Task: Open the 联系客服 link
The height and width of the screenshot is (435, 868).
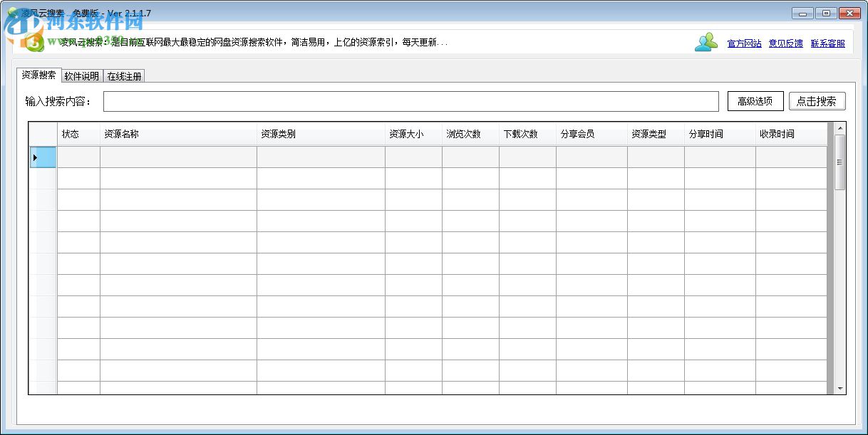Action: tap(827, 43)
